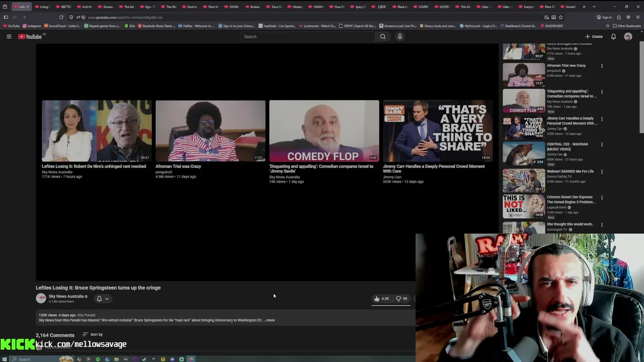Switch to the Dust to tab
Image resolution: width=644 pixels, height=362 pixels.
190,7
